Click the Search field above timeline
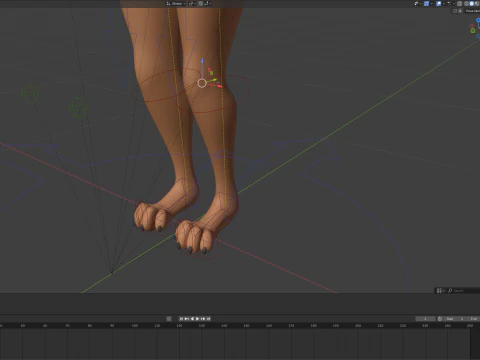Viewport: 480px width, 360px height. [x=463, y=291]
